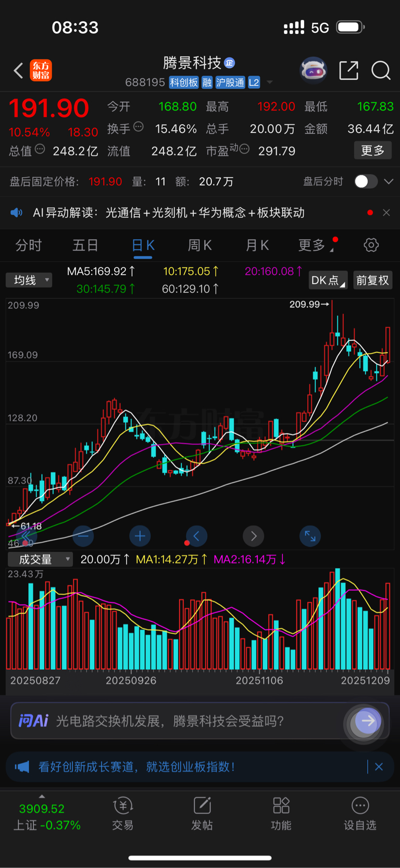The image size is (400, 868).
Task: Tap the MA5:169.92 value
Action: 101,272
